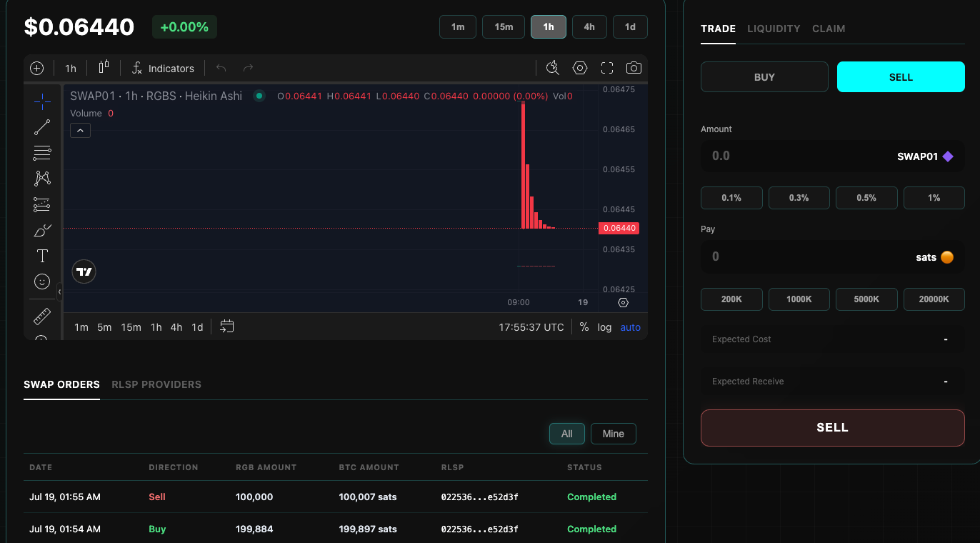The image size is (980, 543).
Task: Select the BUY toggle
Action: pos(764,77)
